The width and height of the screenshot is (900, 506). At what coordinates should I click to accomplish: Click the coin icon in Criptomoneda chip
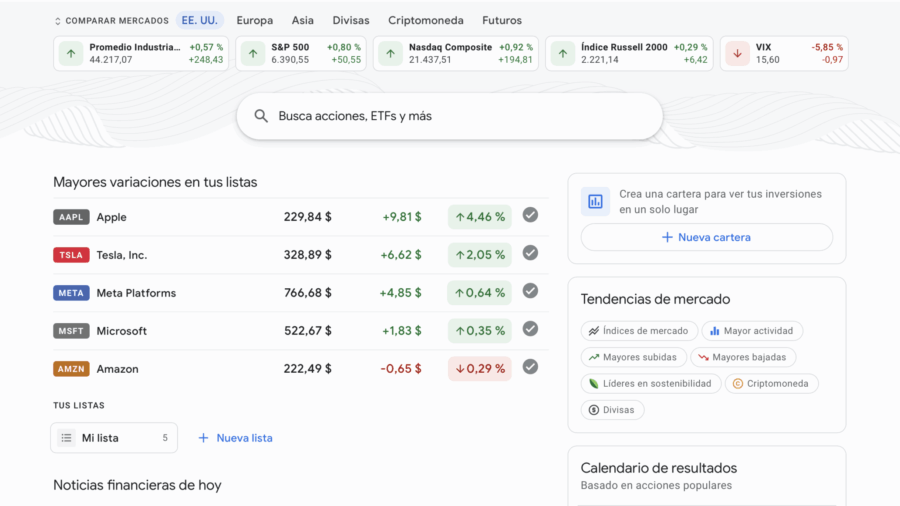pos(738,383)
